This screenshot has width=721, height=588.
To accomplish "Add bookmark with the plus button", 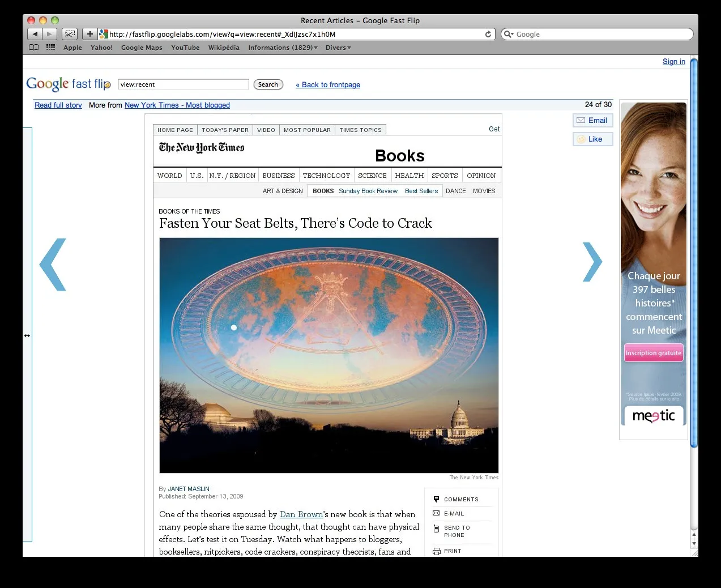I will [x=89, y=34].
